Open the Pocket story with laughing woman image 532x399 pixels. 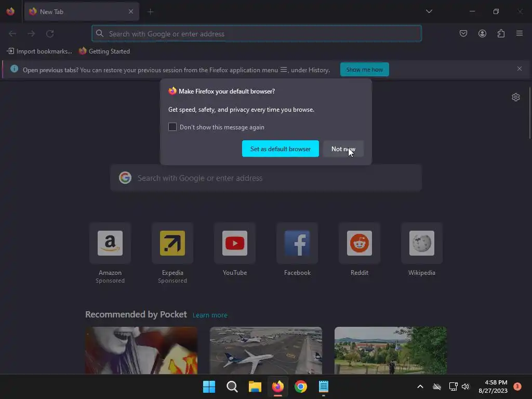pyautogui.click(x=141, y=351)
